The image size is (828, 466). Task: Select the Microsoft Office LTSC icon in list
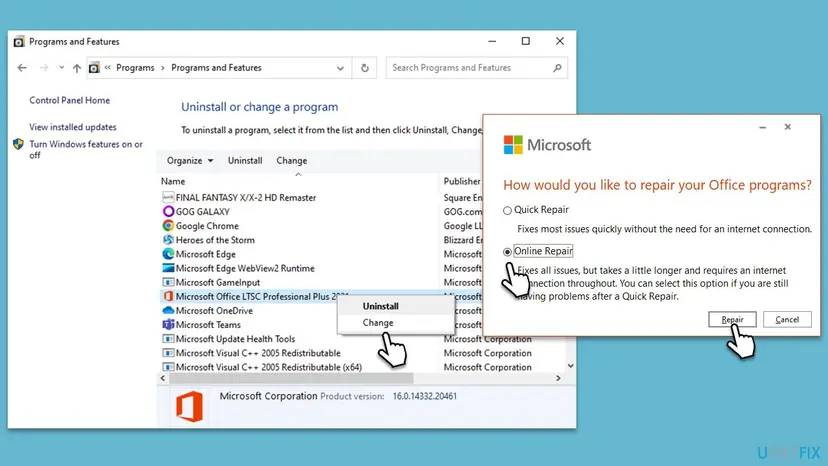coord(168,296)
